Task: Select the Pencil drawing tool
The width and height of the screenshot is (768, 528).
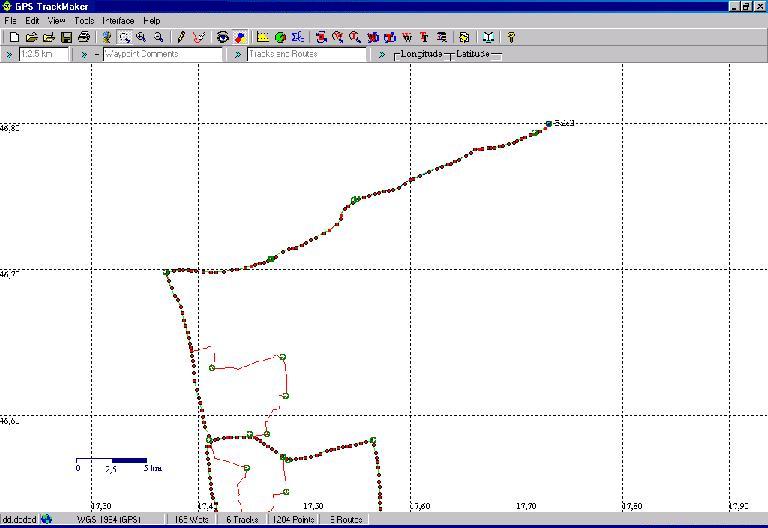Action: point(182,37)
